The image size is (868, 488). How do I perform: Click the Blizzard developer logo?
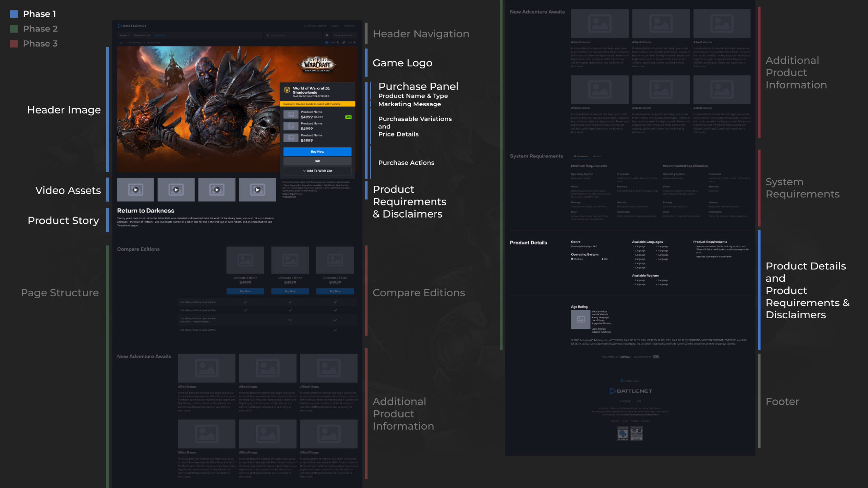point(656,357)
